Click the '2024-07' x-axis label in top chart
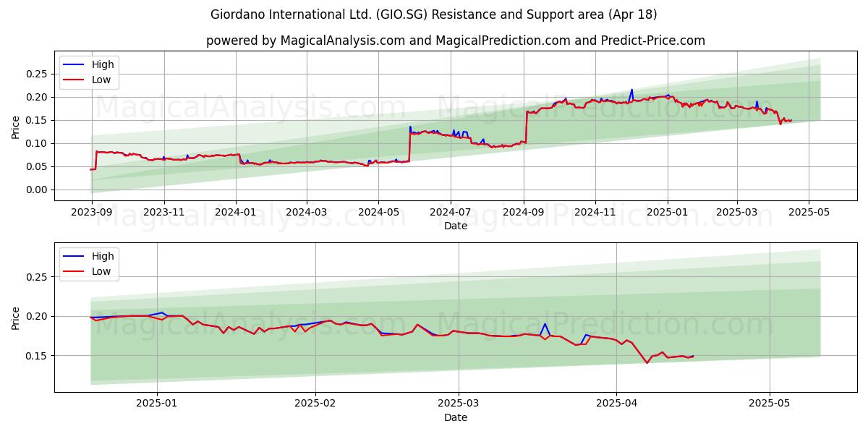Image resolution: width=868 pixels, height=434 pixels. click(451, 213)
